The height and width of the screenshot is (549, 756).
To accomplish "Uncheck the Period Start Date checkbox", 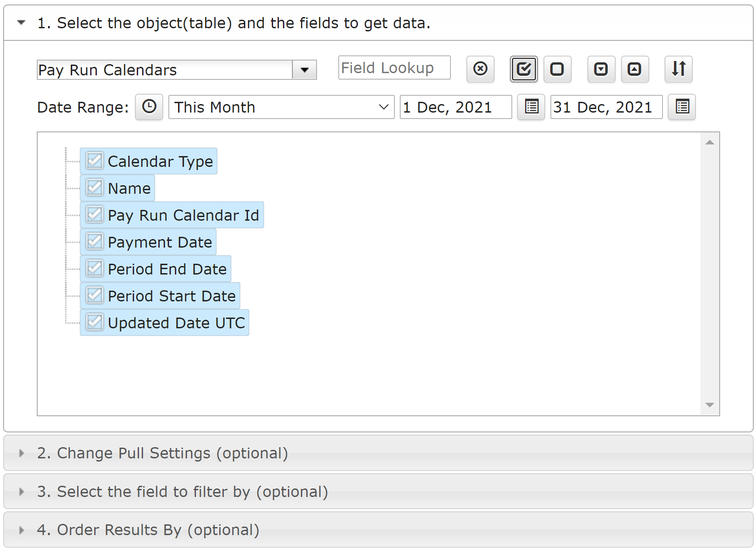I will coord(95,295).
